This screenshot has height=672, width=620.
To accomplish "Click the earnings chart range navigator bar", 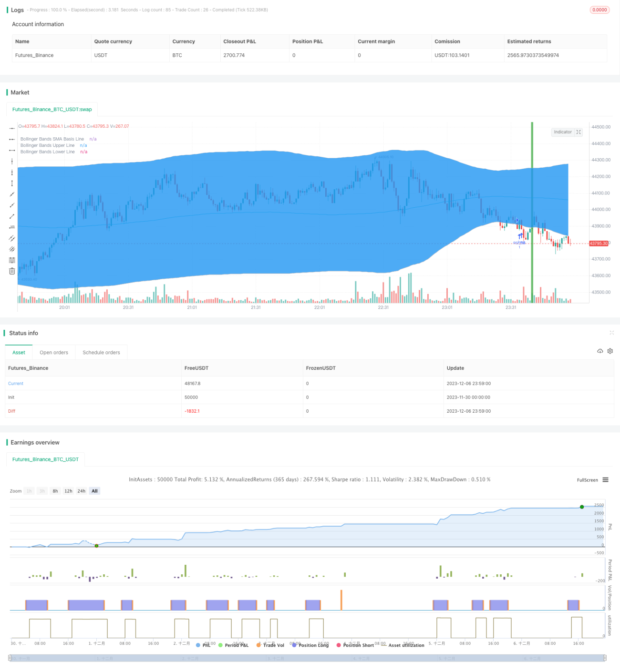I will point(308,658).
